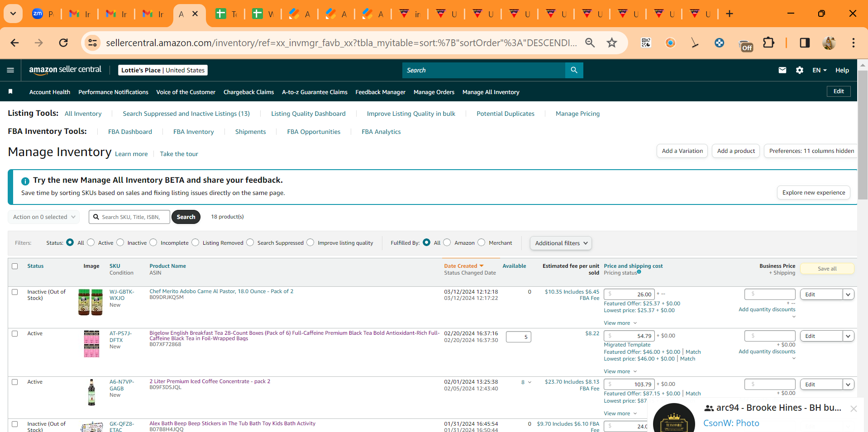The image size is (868, 432).
Task: Go to Feedback Manager menu item
Action: (380, 92)
